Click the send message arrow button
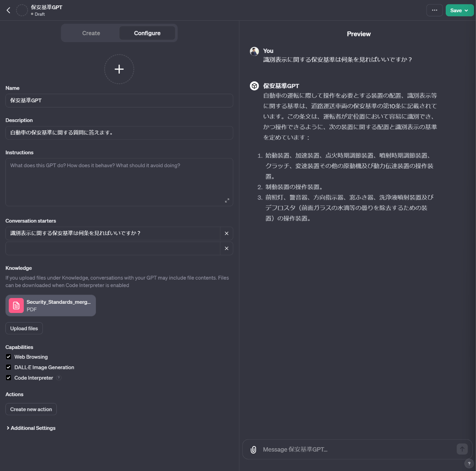Viewport: 476px width, 471px height. point(462,449)
